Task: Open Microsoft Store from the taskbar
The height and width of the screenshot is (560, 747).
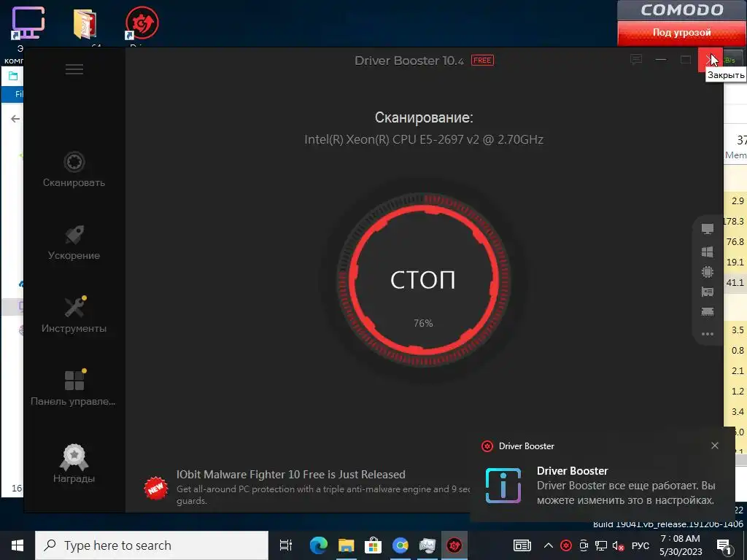Action: coord(373,545)
